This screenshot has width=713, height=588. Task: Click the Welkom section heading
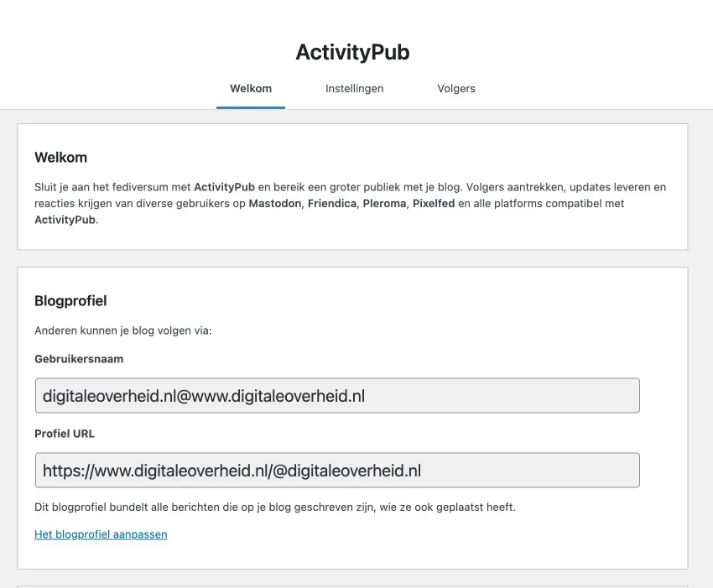[61, 158]
